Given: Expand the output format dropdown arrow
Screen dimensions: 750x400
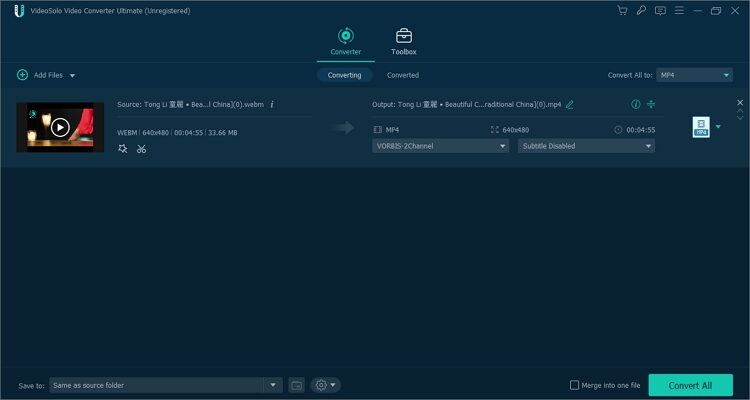Looking at the screenshot, I should pos(718,126).
